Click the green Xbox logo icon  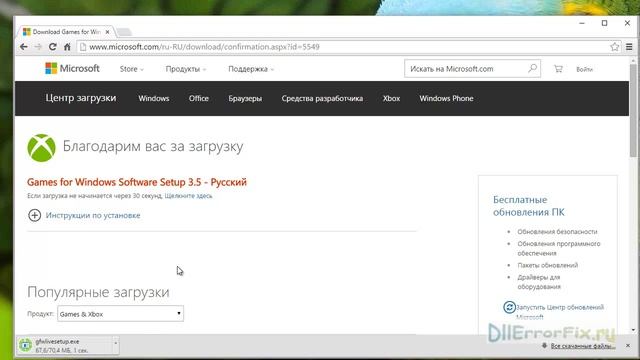[41, 148]
